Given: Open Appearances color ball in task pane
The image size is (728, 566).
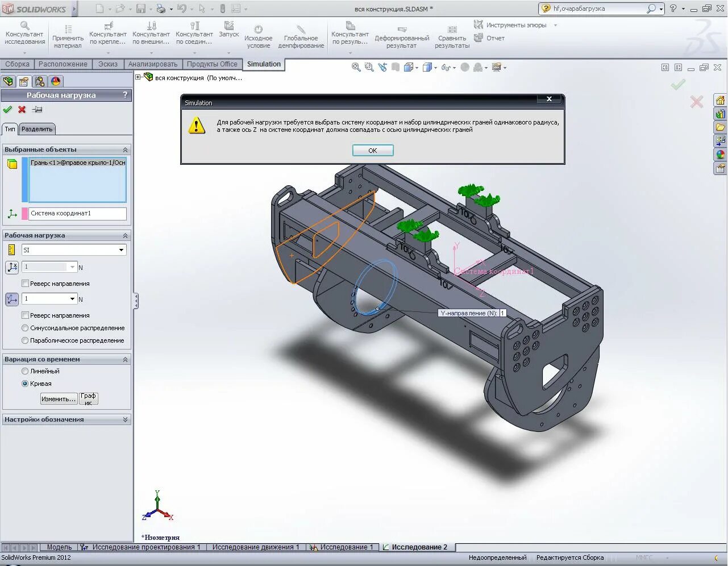Looking at the screenshot, I should pyautogui.click(x=721, y=155).
